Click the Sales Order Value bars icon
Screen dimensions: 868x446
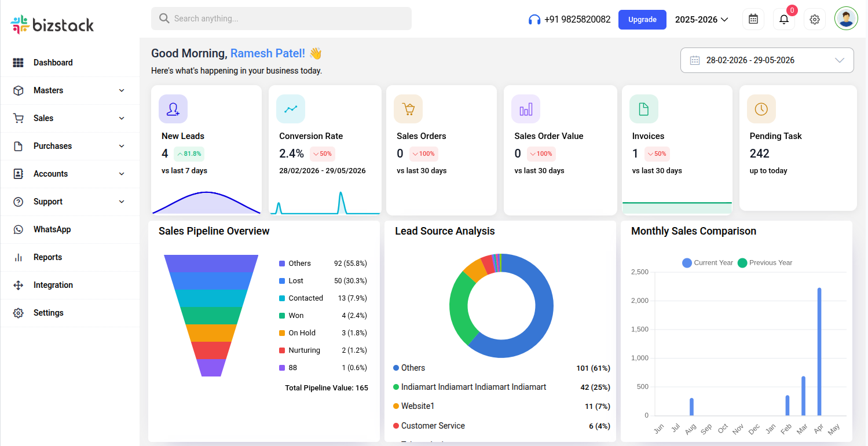tap(526, 109)
